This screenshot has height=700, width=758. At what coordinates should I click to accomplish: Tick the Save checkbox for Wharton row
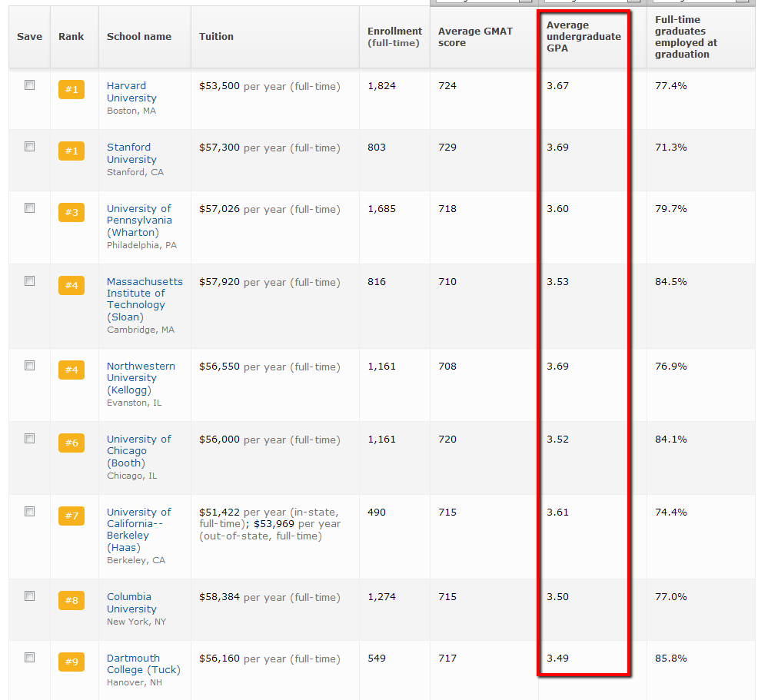click(29, 207)
